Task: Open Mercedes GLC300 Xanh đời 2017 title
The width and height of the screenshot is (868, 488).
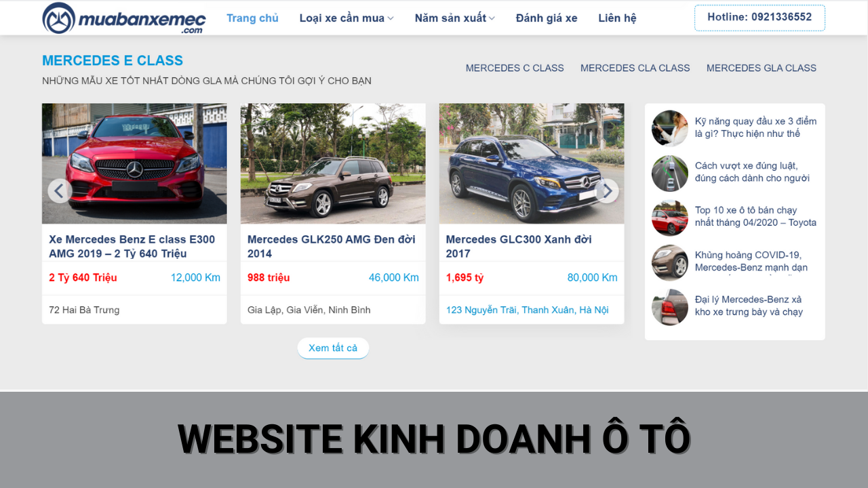Action: point(519,246)
